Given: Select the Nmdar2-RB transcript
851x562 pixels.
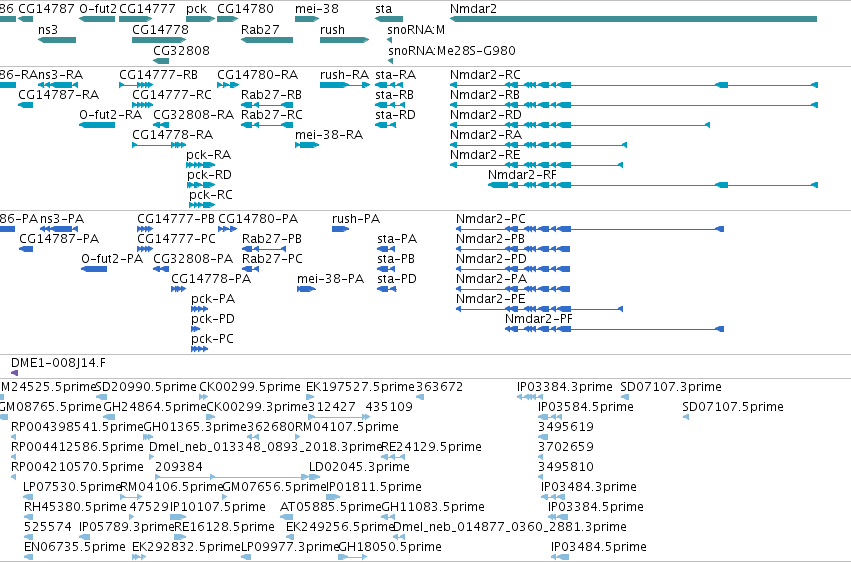Looking at the screenshot, I should tap(634, 105).
